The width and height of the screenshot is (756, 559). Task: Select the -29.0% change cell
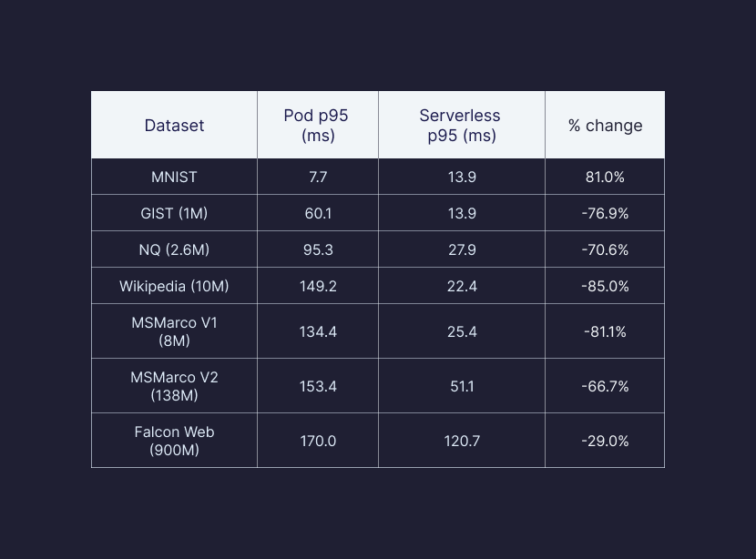[x=605, y=441]
